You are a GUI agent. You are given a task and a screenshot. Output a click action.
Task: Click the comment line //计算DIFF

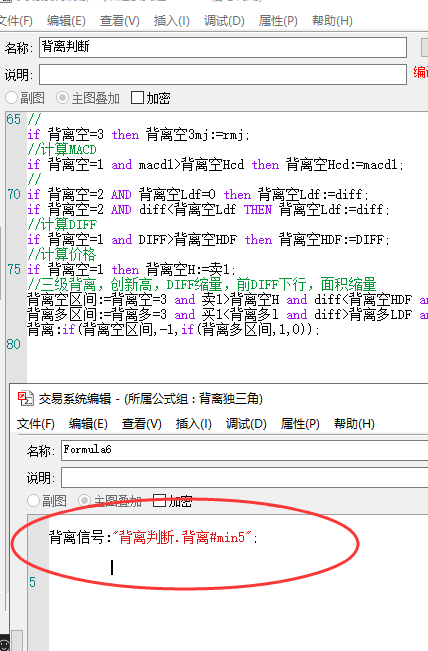click(62, 225)
